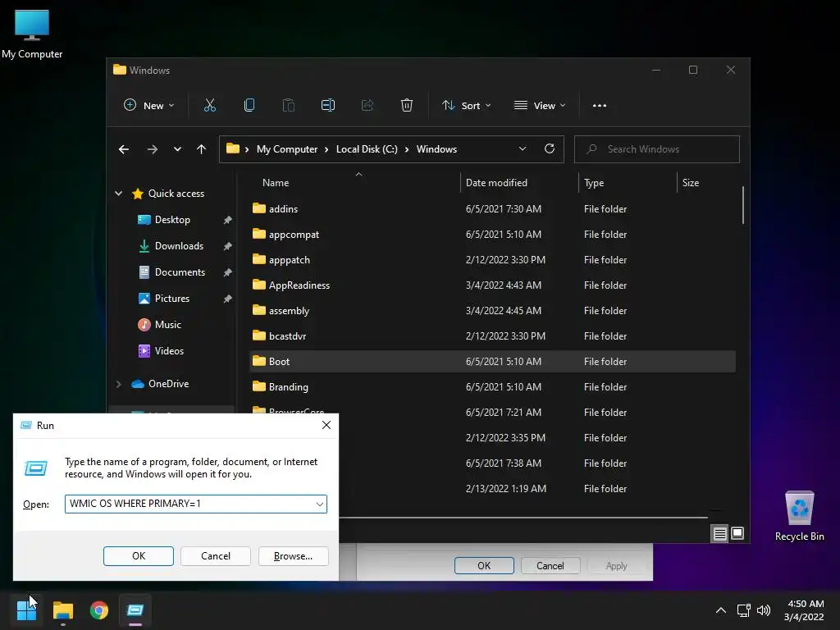This screenshot has height=630, width=840.
Task: Click the Delete trash can icon
Action: pyautogui.click(x=407, y=106)
